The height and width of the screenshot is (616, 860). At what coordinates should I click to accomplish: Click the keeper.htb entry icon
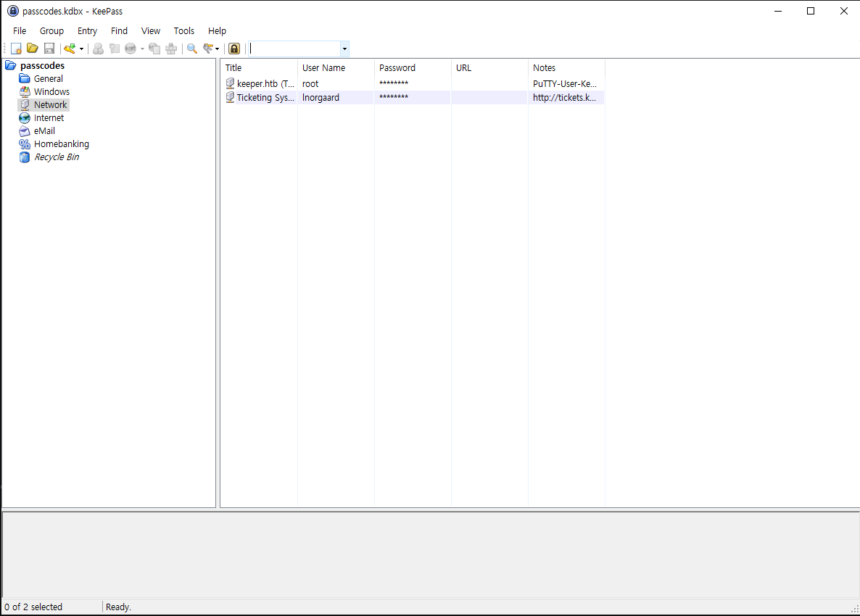(231, 83)
